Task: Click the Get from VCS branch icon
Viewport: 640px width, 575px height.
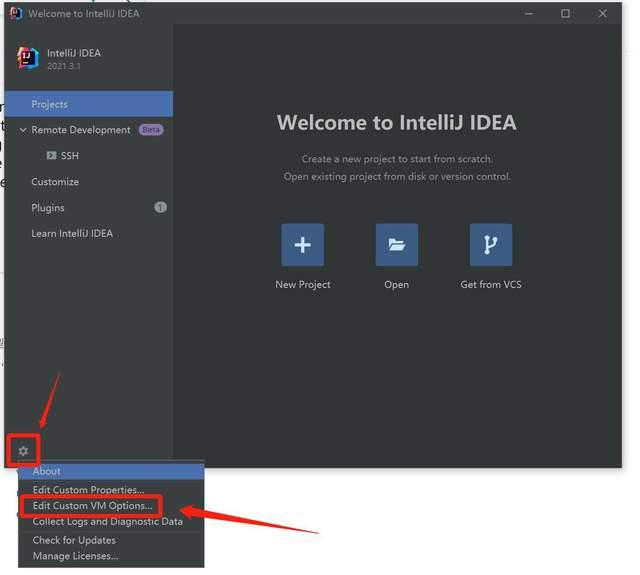Action: (x=491, y=245)
